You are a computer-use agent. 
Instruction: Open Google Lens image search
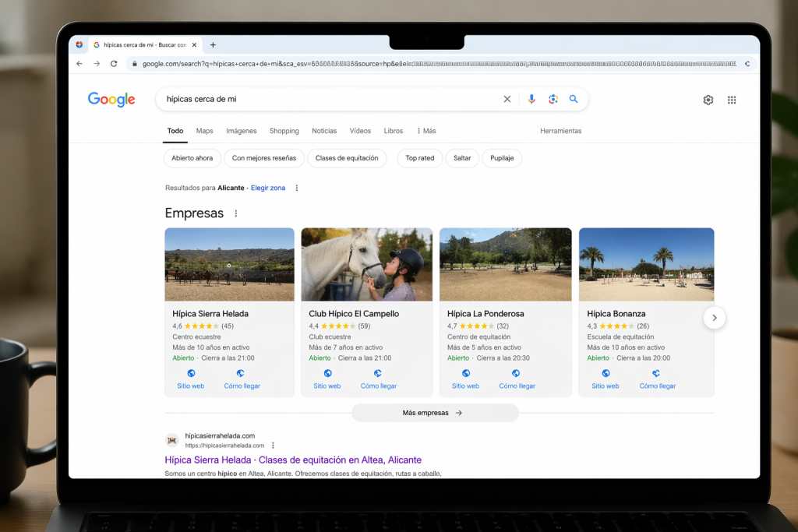pos(553,99)
